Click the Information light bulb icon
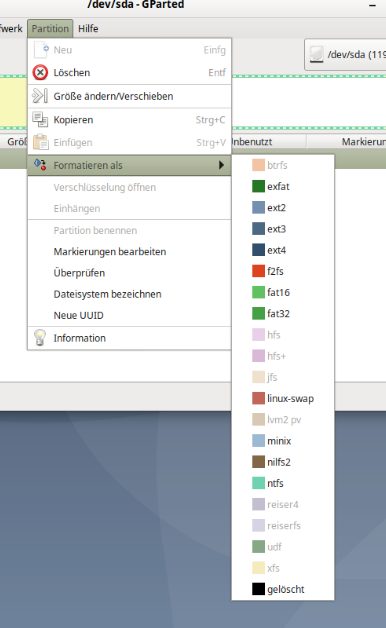This screenshot has height=628, width=386. [x=40, y=338]
